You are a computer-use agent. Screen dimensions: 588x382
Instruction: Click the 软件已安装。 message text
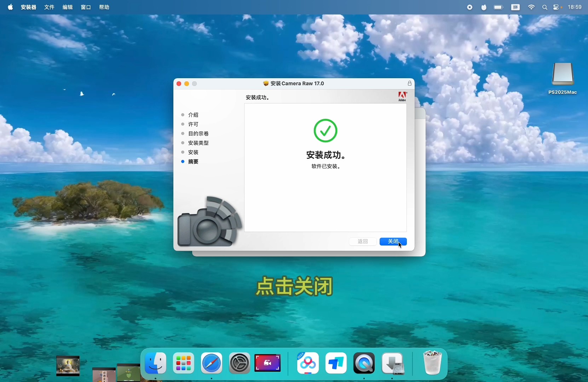pos(326,167)
